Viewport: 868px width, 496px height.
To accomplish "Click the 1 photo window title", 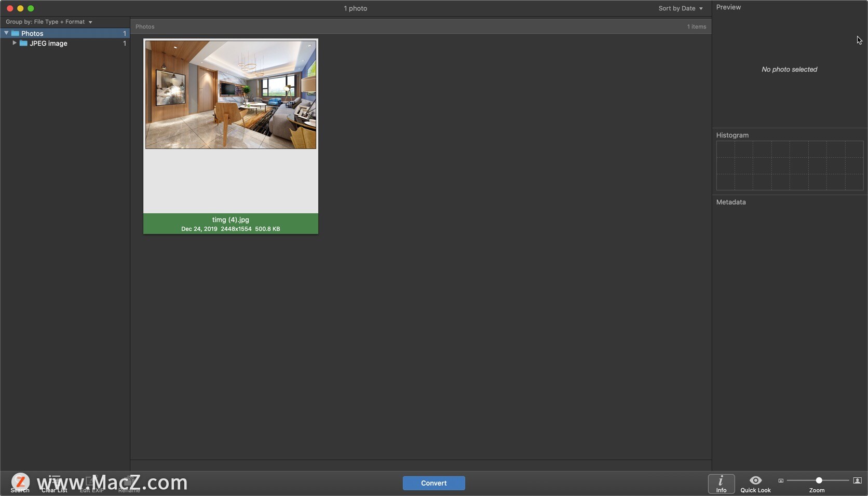I will pyautogui.click(x=355, y=8).
